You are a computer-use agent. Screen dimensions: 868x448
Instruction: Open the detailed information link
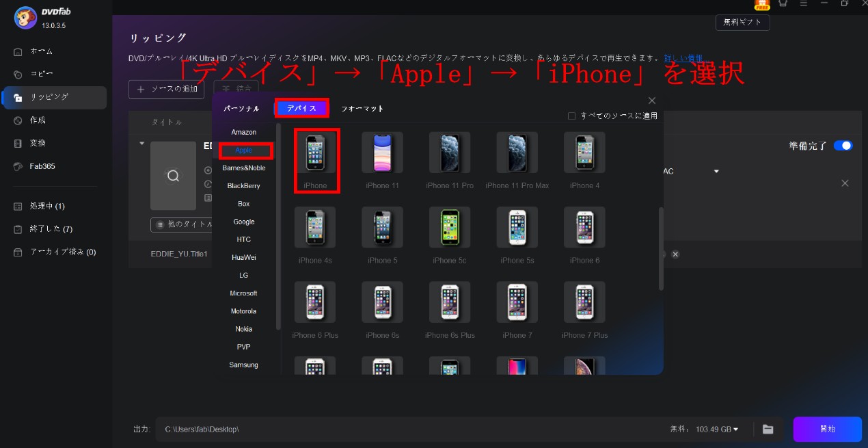(x=683, y=58)
